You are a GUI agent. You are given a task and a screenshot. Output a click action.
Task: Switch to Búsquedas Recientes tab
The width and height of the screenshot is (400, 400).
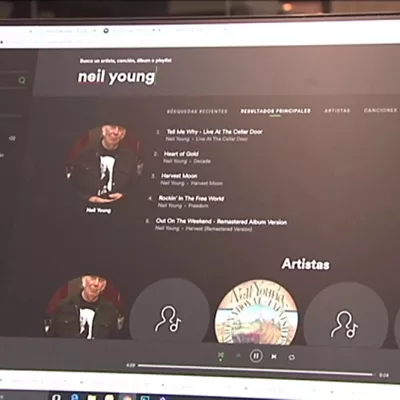197,111
